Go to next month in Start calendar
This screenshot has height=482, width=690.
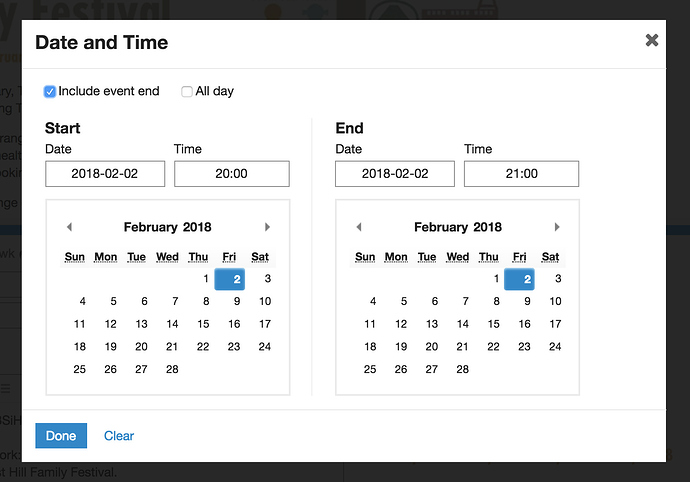point(267,227)
